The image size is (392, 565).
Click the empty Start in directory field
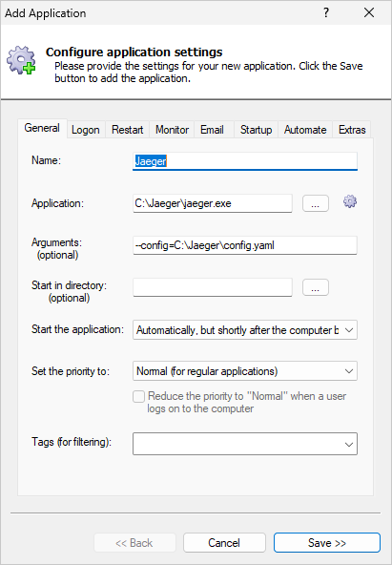pos(213,287)
